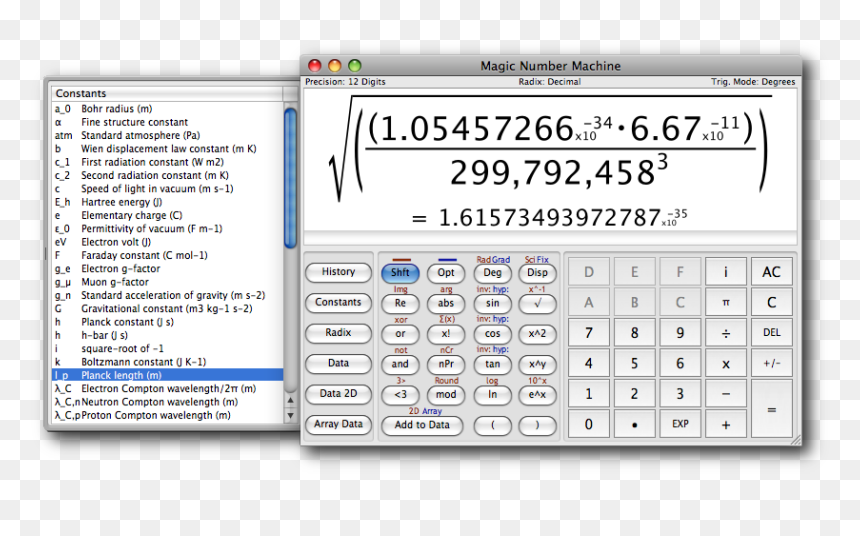This screenshot has height=536, width=860.
Task: Click the factorial x! key
Action: click(446, 334)
